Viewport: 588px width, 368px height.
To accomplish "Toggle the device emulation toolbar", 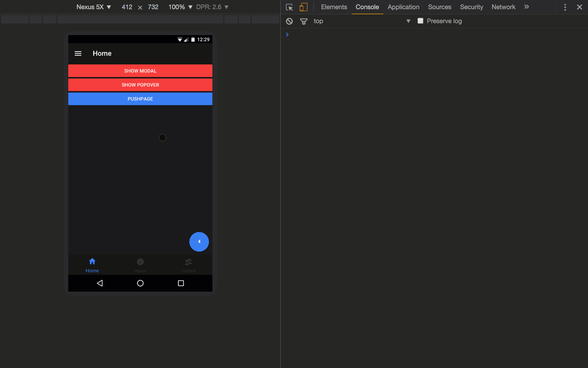I will (x=303, y=7).
